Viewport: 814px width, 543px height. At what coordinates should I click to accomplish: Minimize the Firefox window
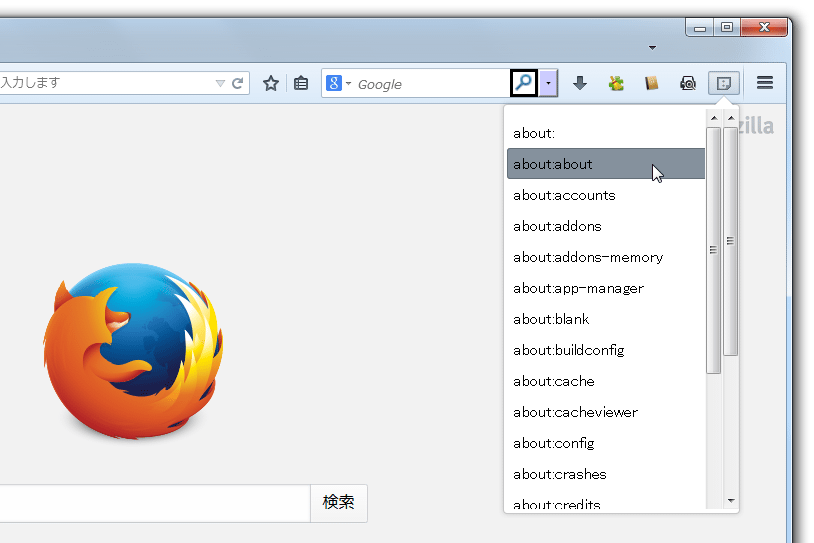(699, 28)
